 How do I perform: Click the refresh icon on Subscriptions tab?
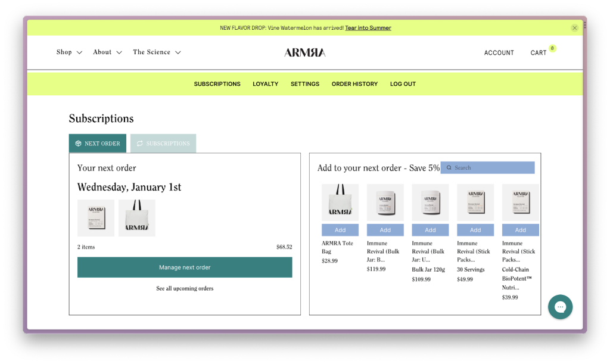(x=139, y=144)
